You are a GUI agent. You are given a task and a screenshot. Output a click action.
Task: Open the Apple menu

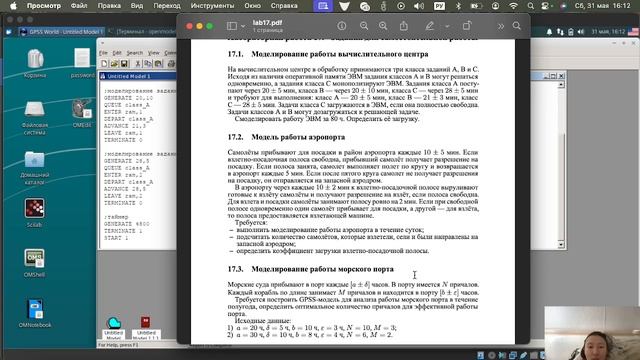pos(13,6)
